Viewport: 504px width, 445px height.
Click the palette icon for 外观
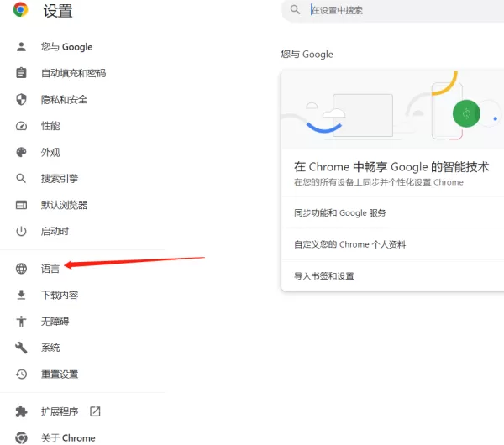coord(21,152)
